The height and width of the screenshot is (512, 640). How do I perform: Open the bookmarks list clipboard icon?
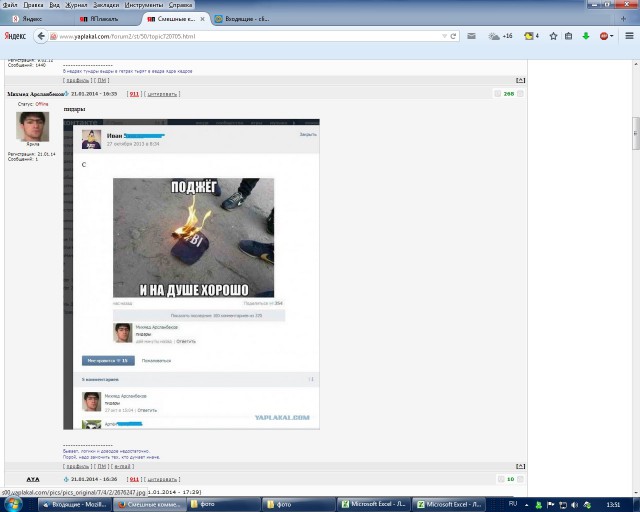(x=568, y=36)
